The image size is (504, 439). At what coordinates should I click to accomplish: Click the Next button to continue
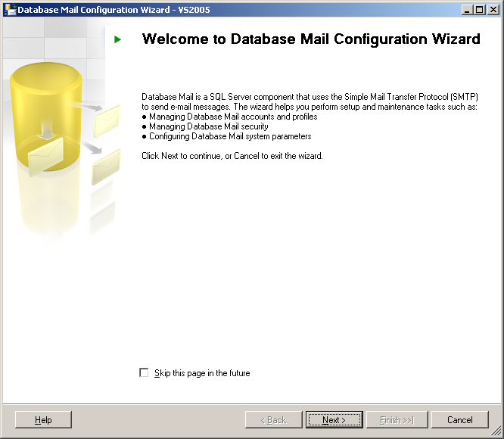pyautogui.click(x=334, y=420)
